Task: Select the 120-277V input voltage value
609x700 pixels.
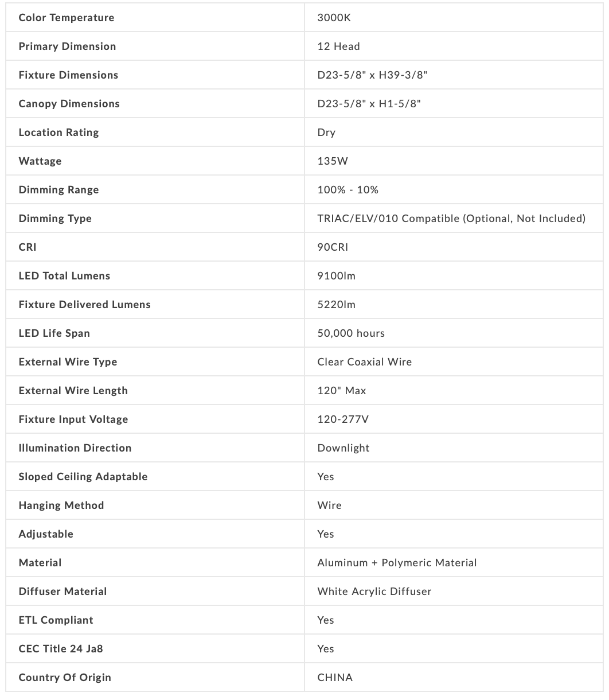Action: pyautogui.click(x=343, y=419)
